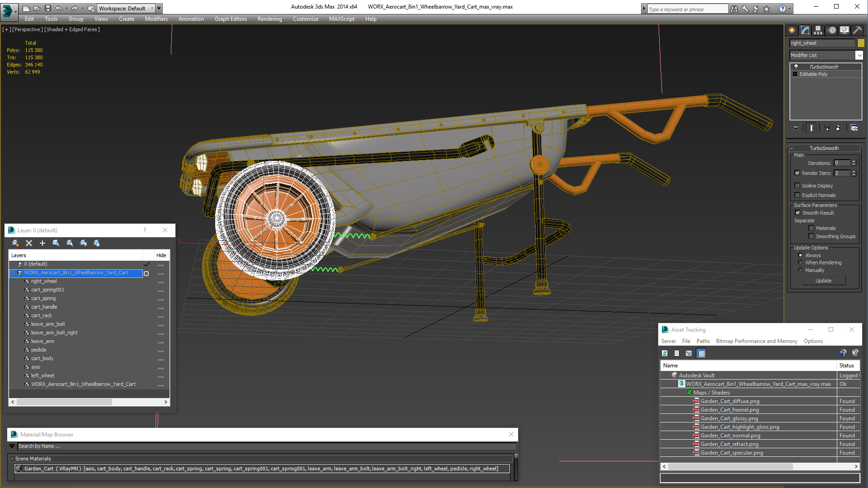Switch Asset Tracking to table view icon

702,353
